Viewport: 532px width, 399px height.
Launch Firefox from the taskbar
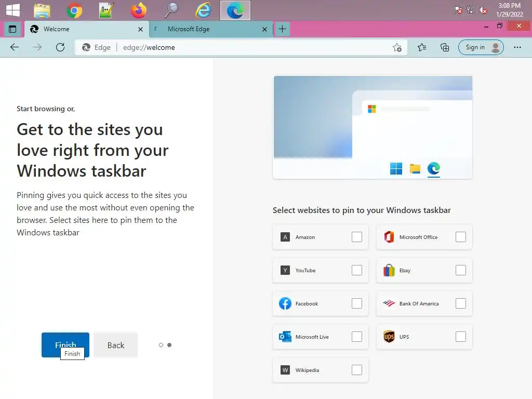click(138, 10)
